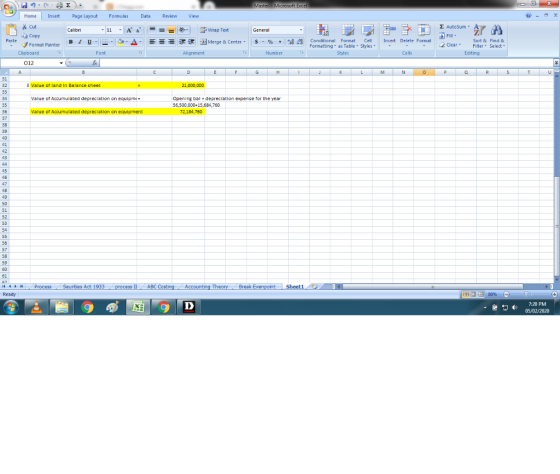Click the Clear button in Editing group
560x474 pixels.
(x=450, y=45)
